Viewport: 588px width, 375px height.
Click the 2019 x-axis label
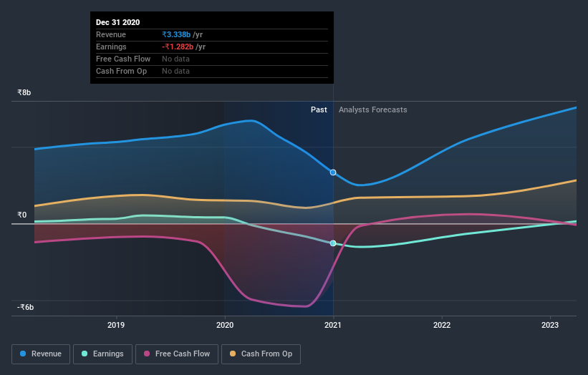[116, 325]
